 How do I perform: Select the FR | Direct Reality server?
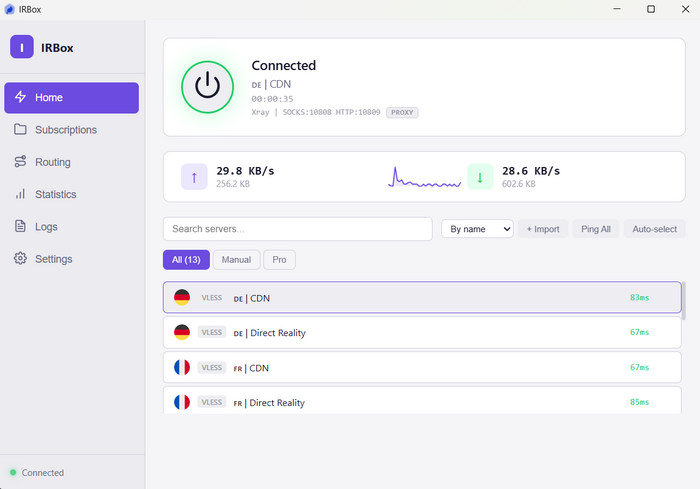pyautogui.click(x=420, y=402)
